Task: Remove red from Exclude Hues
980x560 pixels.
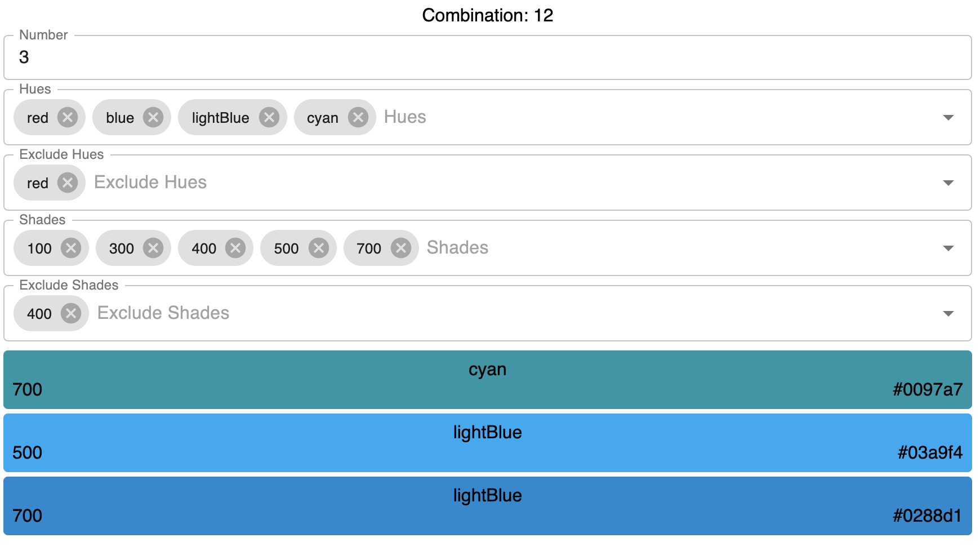Action: [x=68, y=183]
